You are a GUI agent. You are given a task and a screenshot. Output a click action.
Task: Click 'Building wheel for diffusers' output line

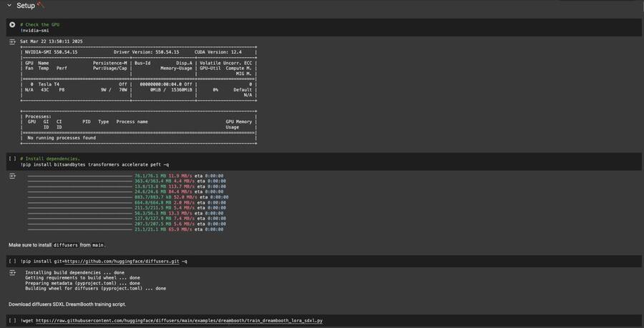(96, 288)
